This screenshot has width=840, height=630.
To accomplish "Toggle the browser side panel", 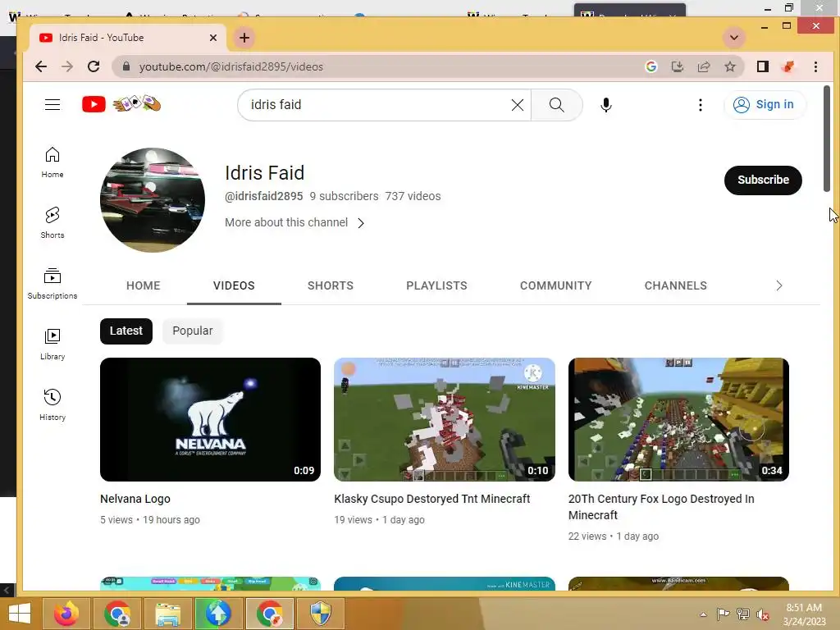I will pos(763,66).
